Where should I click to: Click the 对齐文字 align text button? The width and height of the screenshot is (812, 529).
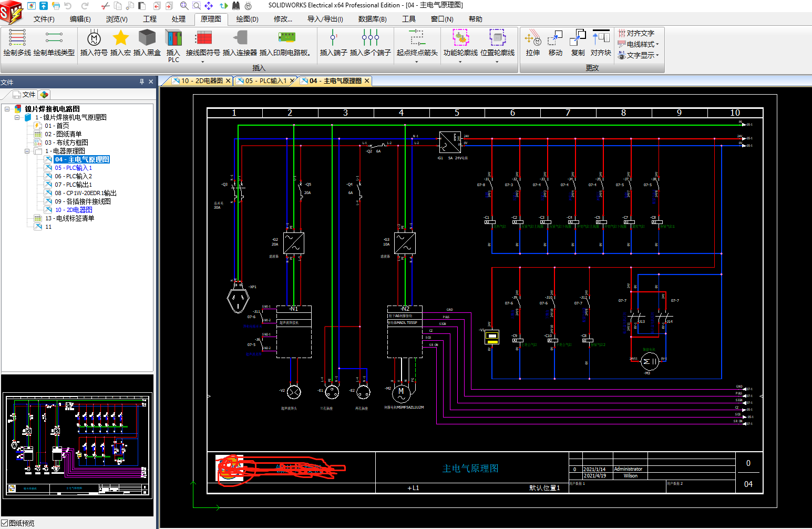[636, 33]
